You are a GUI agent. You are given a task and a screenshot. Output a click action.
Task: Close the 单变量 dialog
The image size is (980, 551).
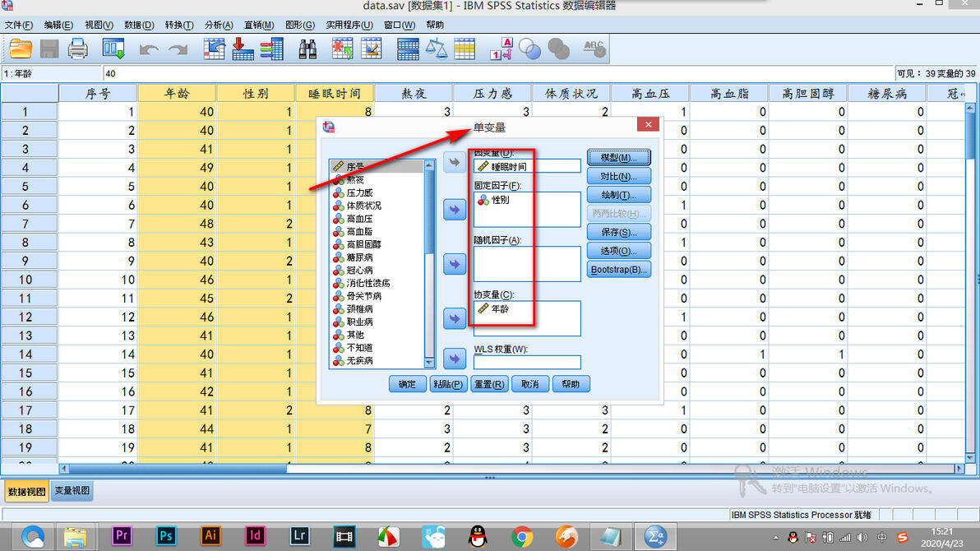[648, 124]
